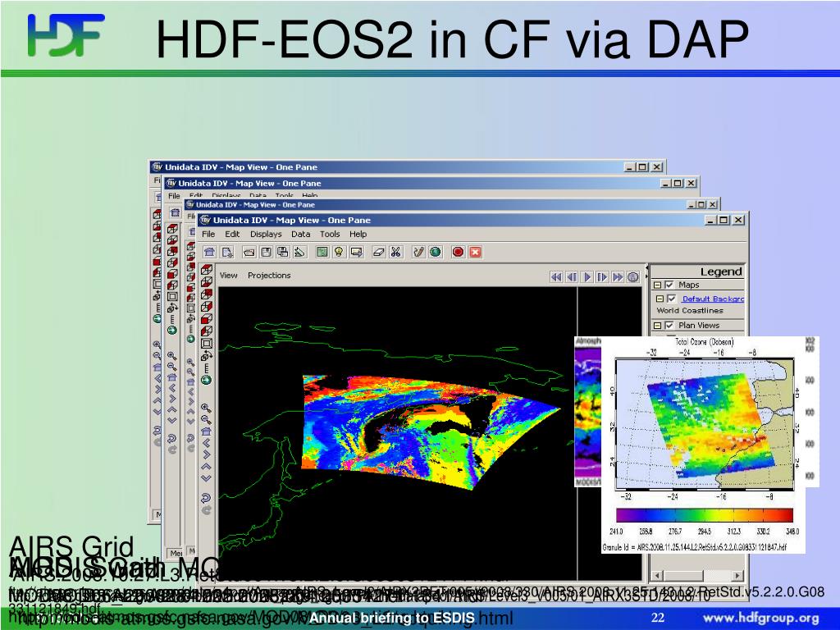Click the rotating cube icon in front sidebar
Viewport: 840px width, 630px height.
[206, 356]
